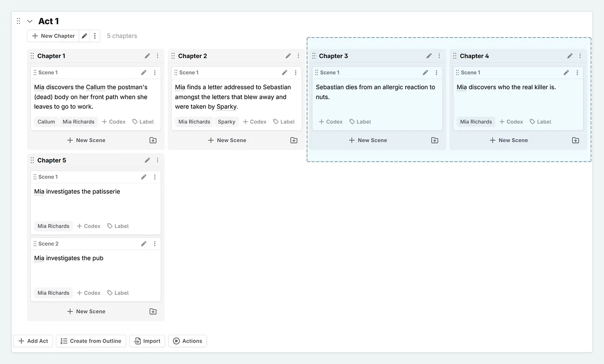This screenshot has height=364, width=604.
Task: Click the Callum tag on Chapter 1's scene
Action: point(46,121)
